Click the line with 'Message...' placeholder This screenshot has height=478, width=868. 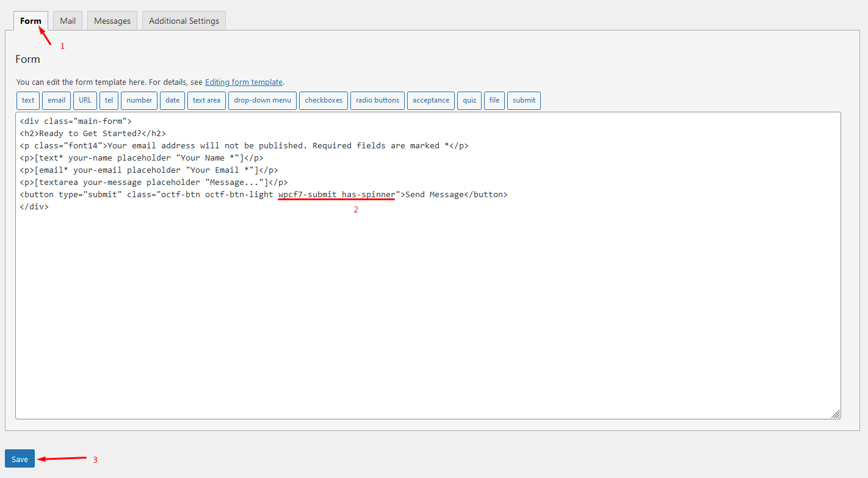154,183
